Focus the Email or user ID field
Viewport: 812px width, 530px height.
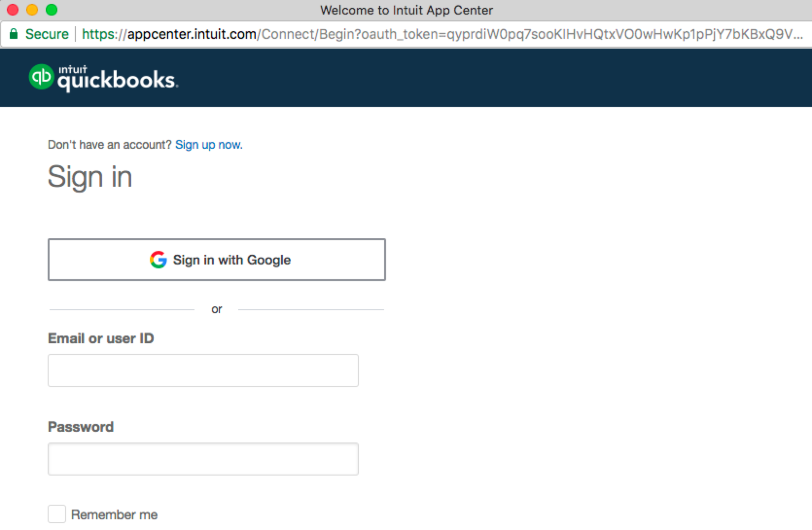[x=203, y=371]
